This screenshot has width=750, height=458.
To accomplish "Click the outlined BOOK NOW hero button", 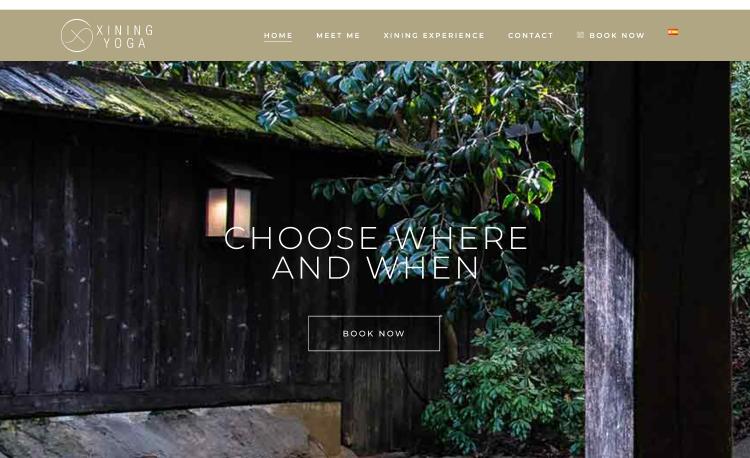I will (x=374, y=333).
